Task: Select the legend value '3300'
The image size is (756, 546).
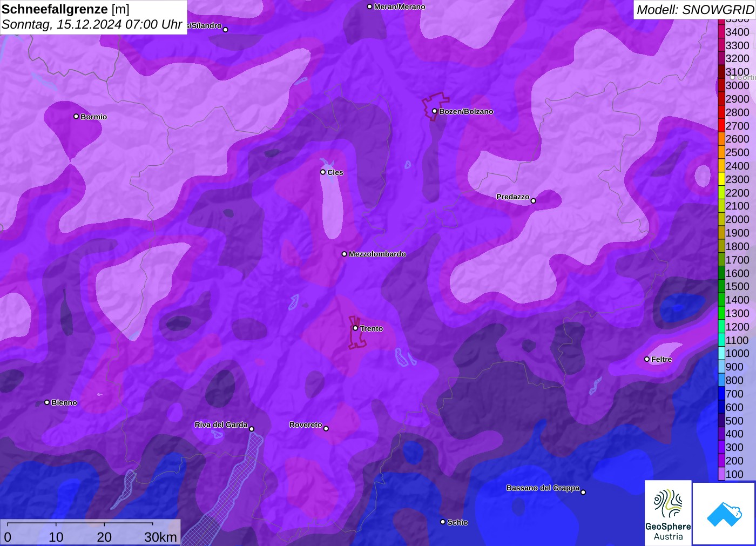Action: [738, 45]
